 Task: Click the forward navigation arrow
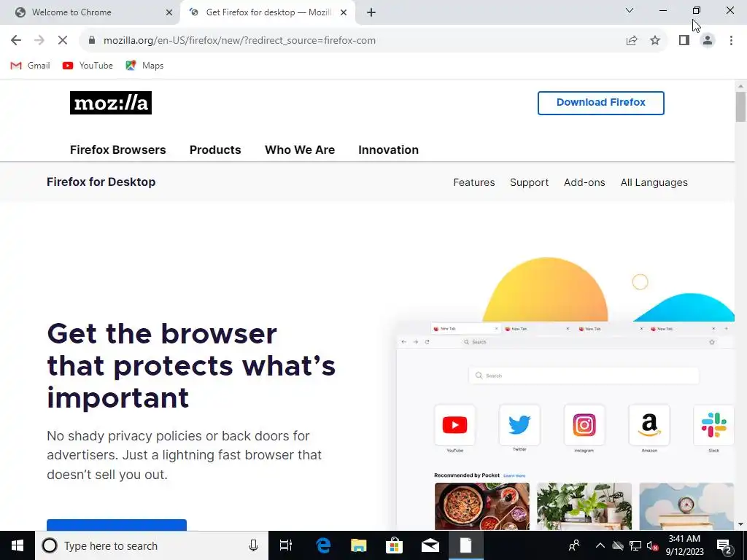[39, 41]
